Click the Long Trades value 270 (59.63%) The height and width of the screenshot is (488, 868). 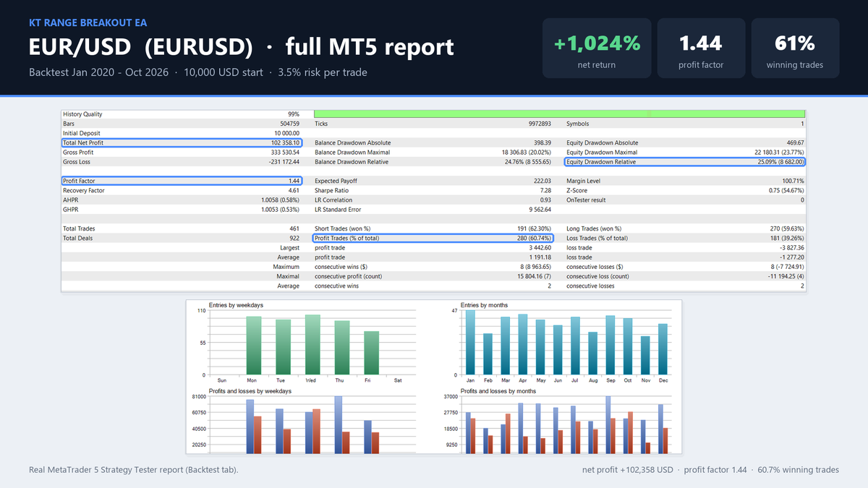(x=786, y=228)
